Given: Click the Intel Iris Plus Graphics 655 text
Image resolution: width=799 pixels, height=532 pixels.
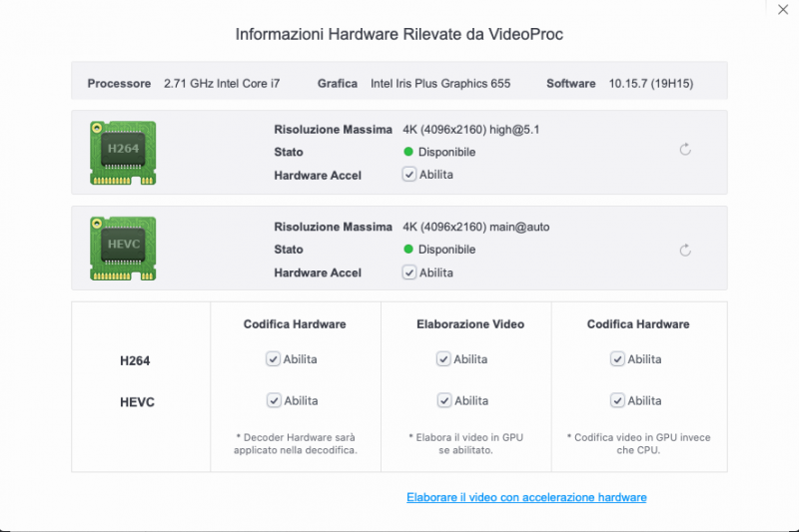Looking at the screenshot, I should 440,84.
